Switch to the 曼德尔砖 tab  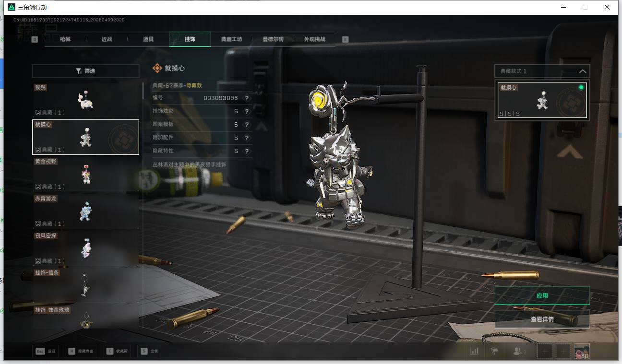tap(273, 39)
